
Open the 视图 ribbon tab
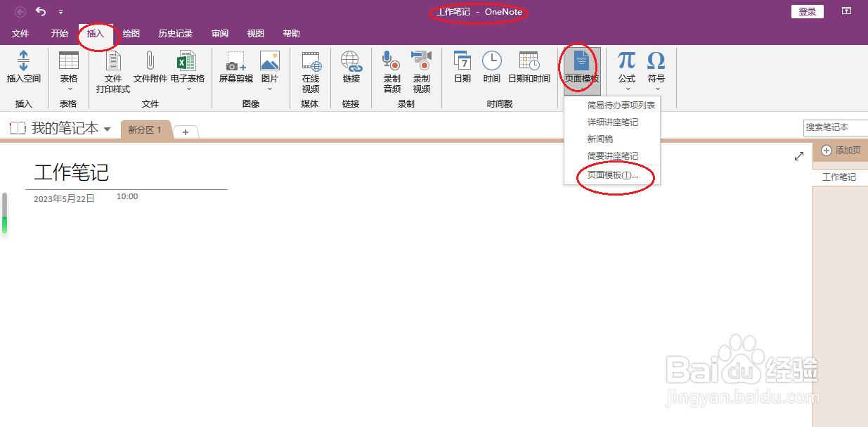click(256, 33)
